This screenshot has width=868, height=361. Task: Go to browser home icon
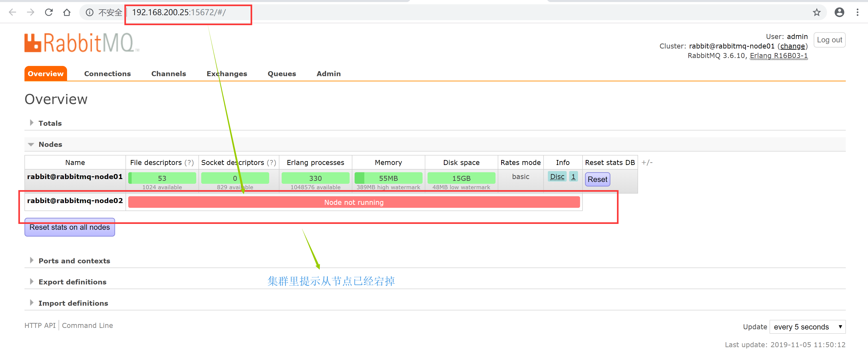click(67, 12)
